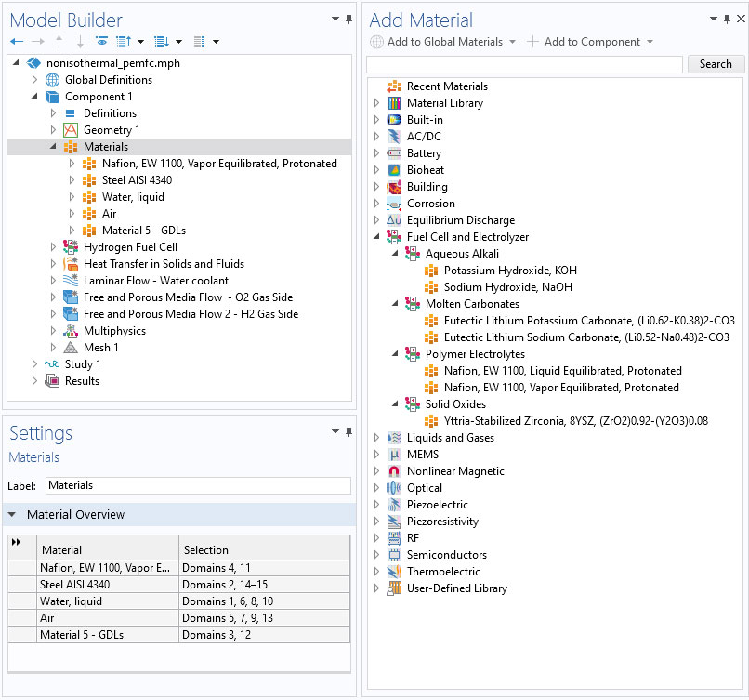Click the Move Up arrow in Model Builder toolbar
This screenshot has width=749, height=700.
59,40
